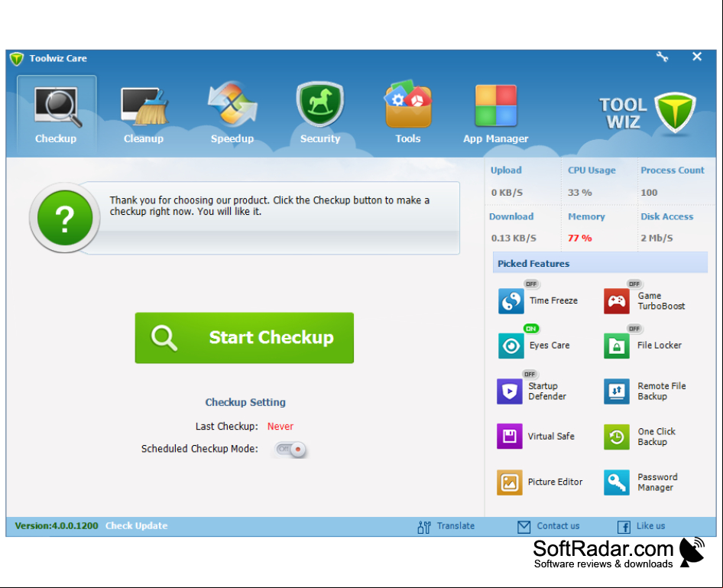
Task: Click the Picked Features header
Action: [600, 263]
